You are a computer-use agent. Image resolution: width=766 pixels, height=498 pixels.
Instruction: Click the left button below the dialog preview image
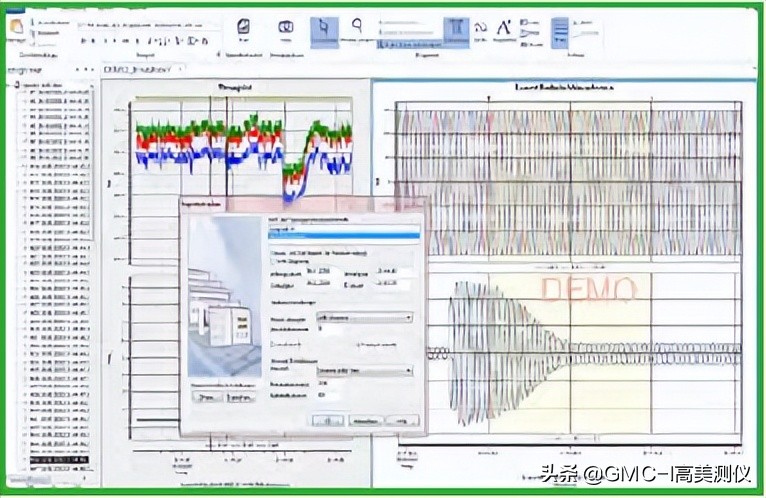coord(207,397)
